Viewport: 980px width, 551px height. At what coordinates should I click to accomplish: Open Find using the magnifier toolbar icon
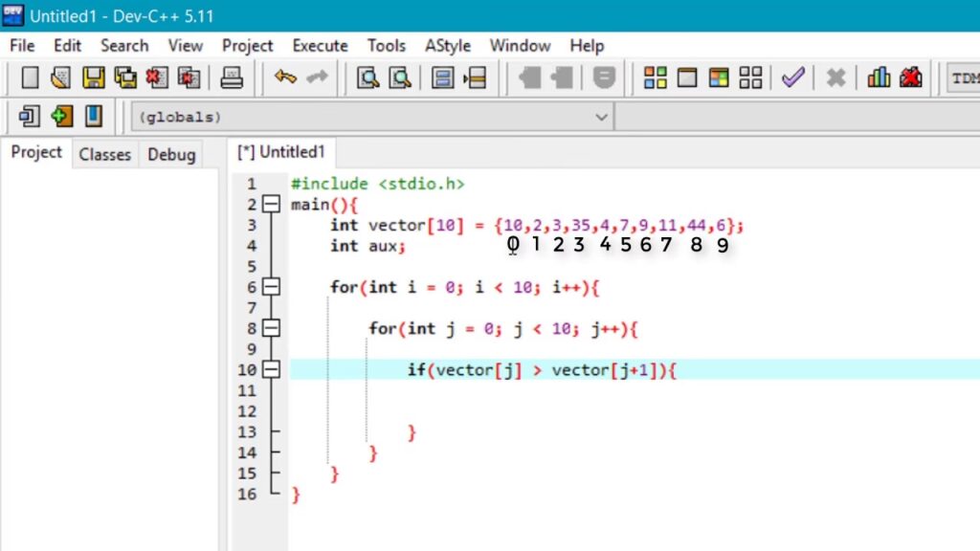tap(367, 77)
